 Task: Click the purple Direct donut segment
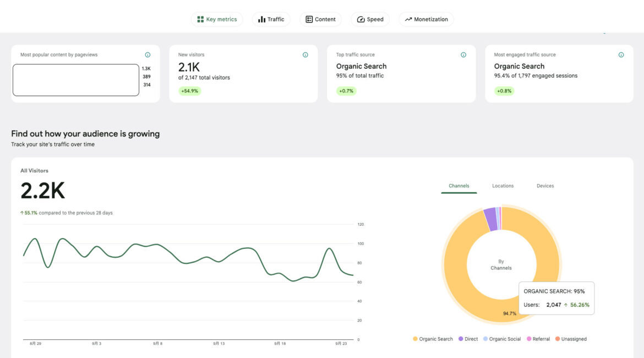tap(490, 219)
